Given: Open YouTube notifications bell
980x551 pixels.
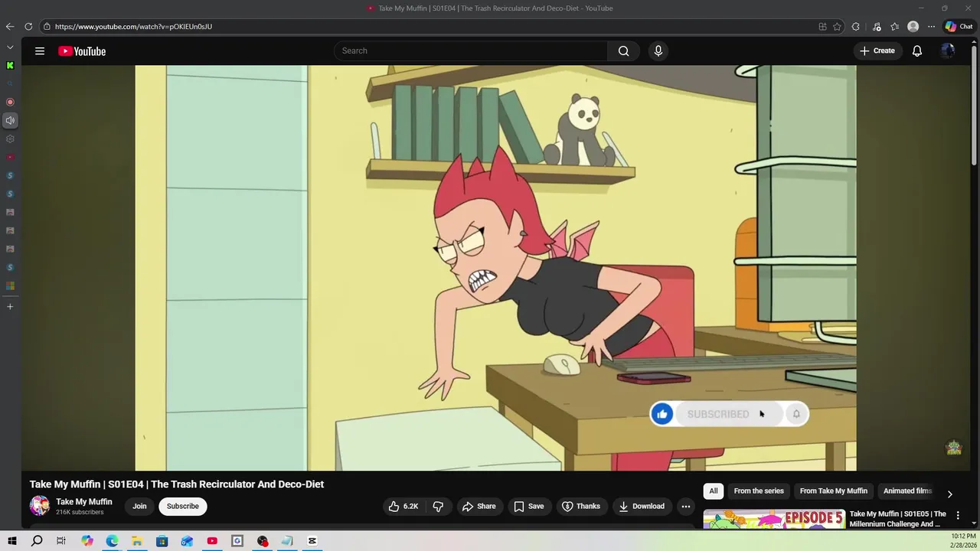Looking at the screenshot, I should coord(916,51).
